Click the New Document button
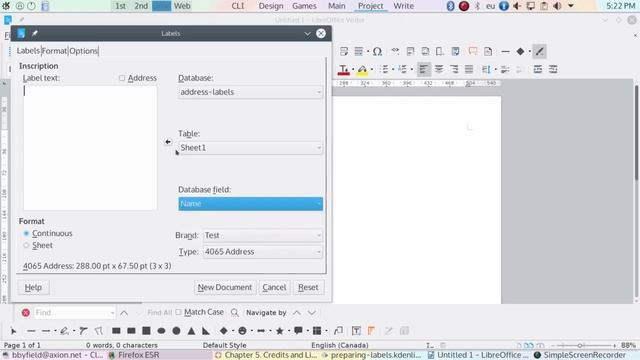The width and height of the screenshot is (640, 360). (x=224, y=287)
